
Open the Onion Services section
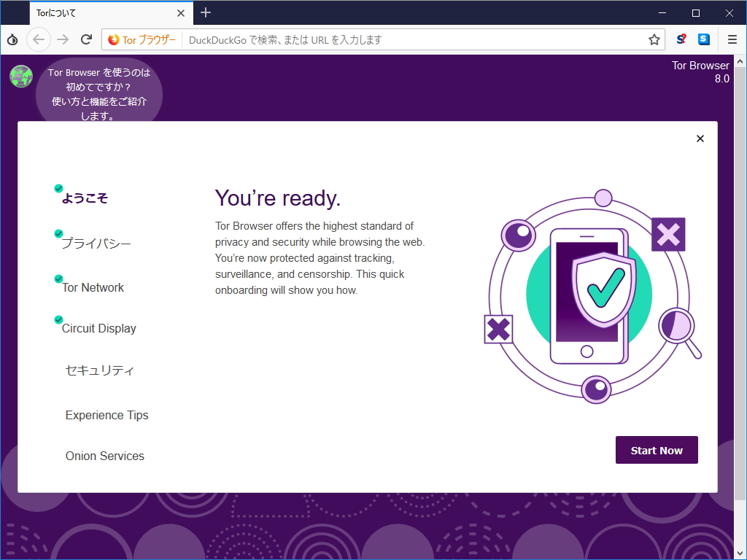coord(103,456)
